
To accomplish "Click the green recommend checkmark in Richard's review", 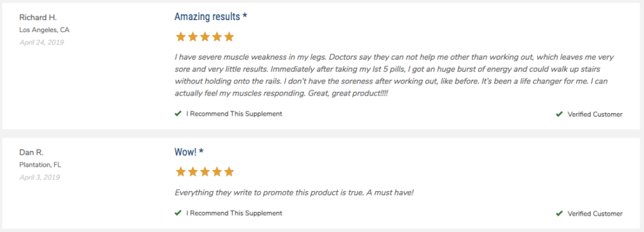I will (x=178, y=114).
